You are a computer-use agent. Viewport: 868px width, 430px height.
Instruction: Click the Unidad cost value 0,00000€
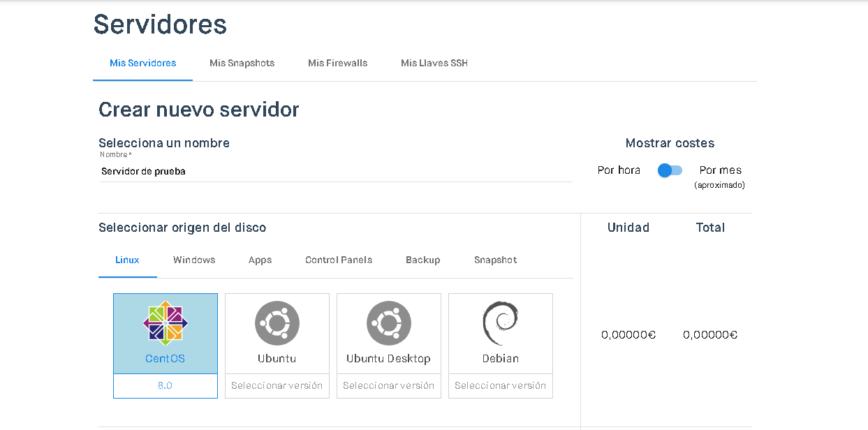[628, 335]
